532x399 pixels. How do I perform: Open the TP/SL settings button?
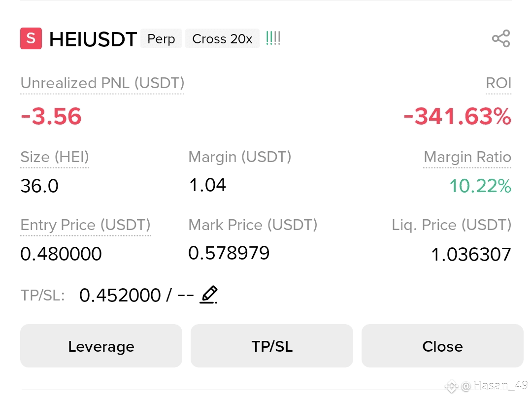[x=272, y=346]
